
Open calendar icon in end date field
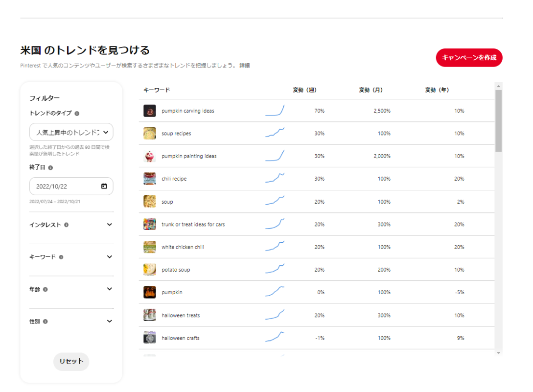pos(104,186)
